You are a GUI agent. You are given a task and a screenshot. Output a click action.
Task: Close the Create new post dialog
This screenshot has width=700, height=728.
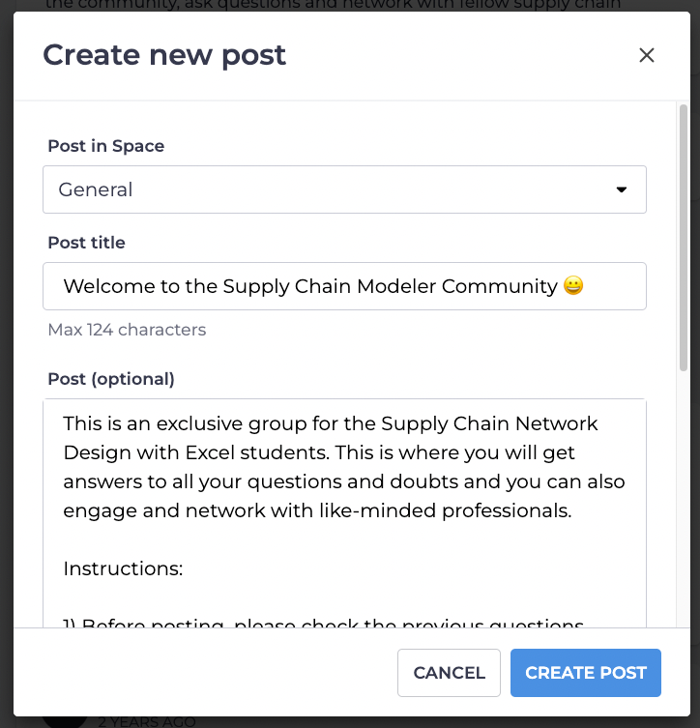pyautogui.click(x=647, y=55)
